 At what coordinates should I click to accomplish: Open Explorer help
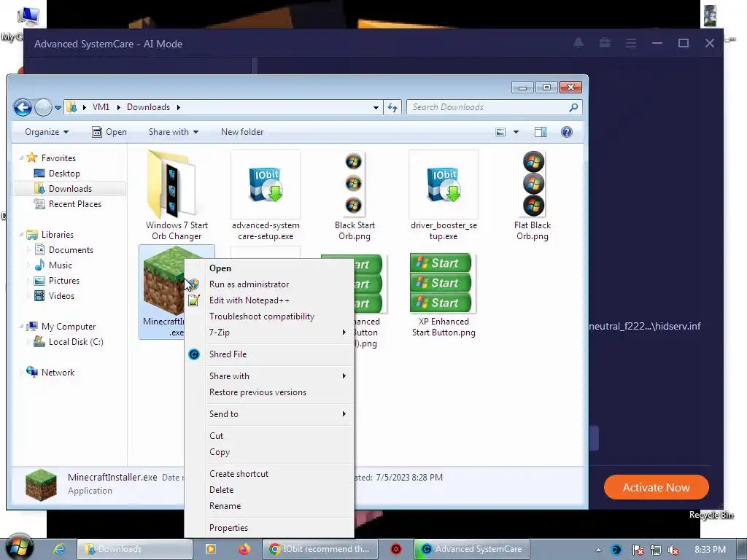566,132
